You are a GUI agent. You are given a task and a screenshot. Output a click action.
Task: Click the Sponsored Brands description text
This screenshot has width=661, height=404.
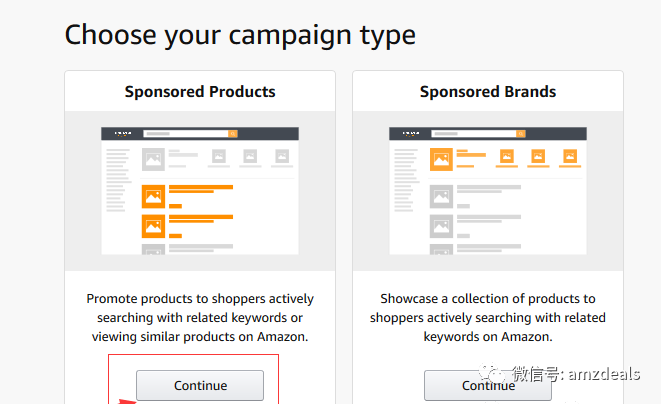pyautogui.click(x=488, y=318)
